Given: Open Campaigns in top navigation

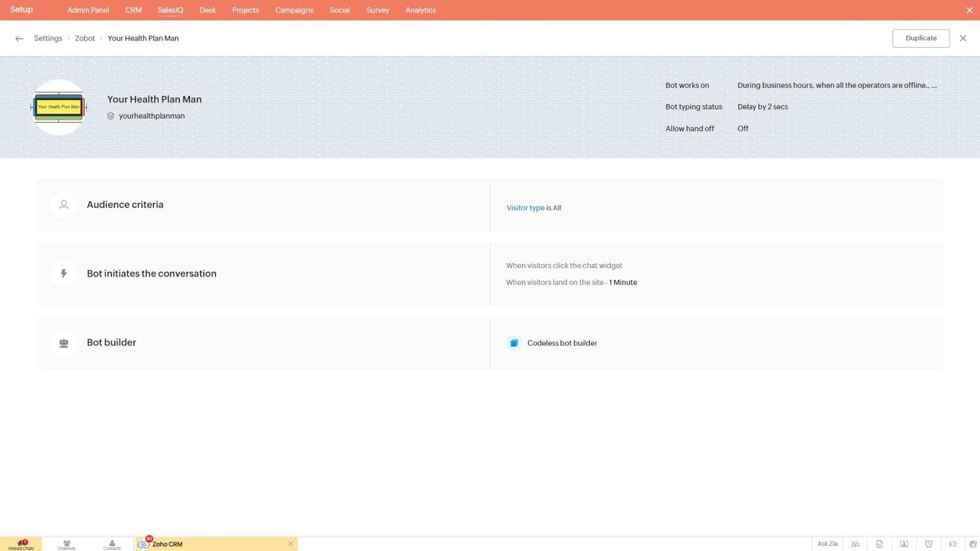Looking at the screenshot, I should pos(294,10).
